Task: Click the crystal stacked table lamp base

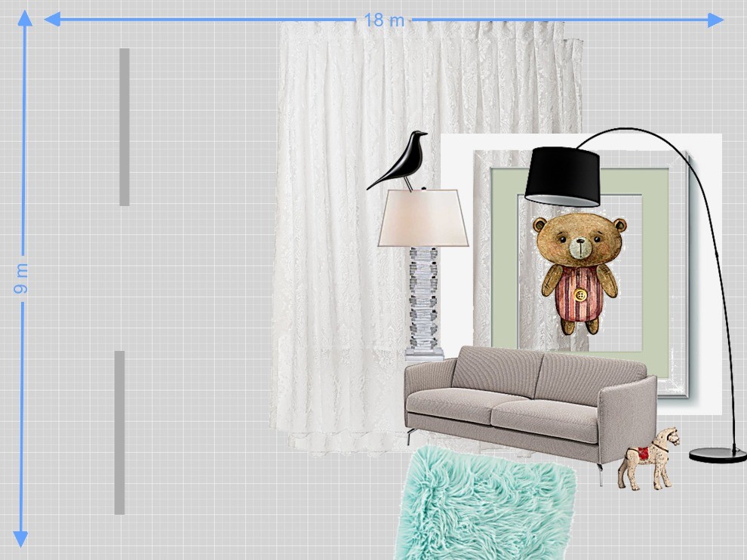Action: 423,302
